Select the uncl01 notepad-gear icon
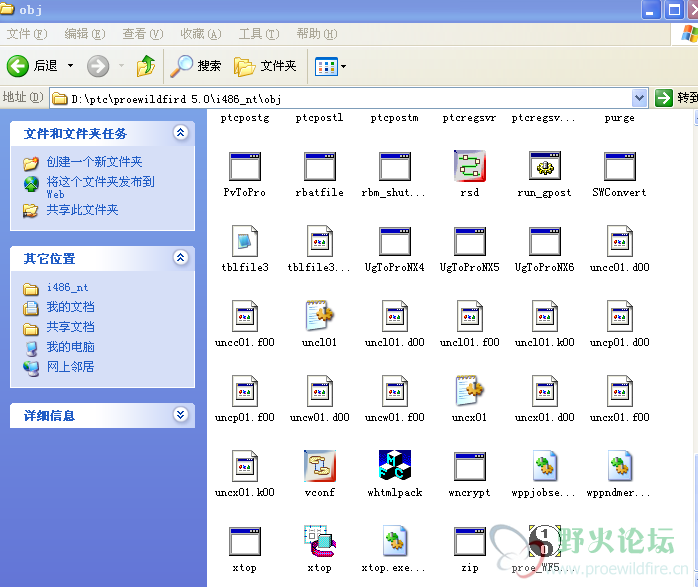 [x=320, y=316]
